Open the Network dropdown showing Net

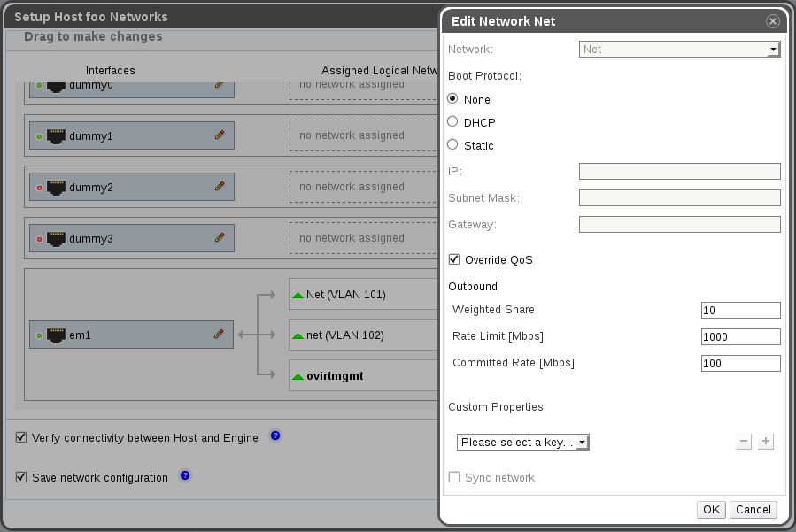(x=679, y=50)
